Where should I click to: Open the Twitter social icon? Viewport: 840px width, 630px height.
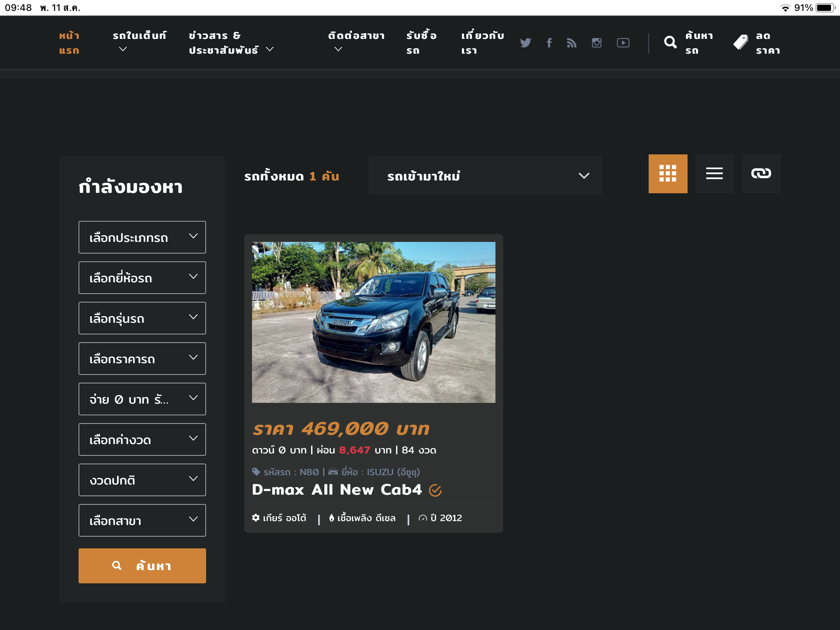[525, 43]
